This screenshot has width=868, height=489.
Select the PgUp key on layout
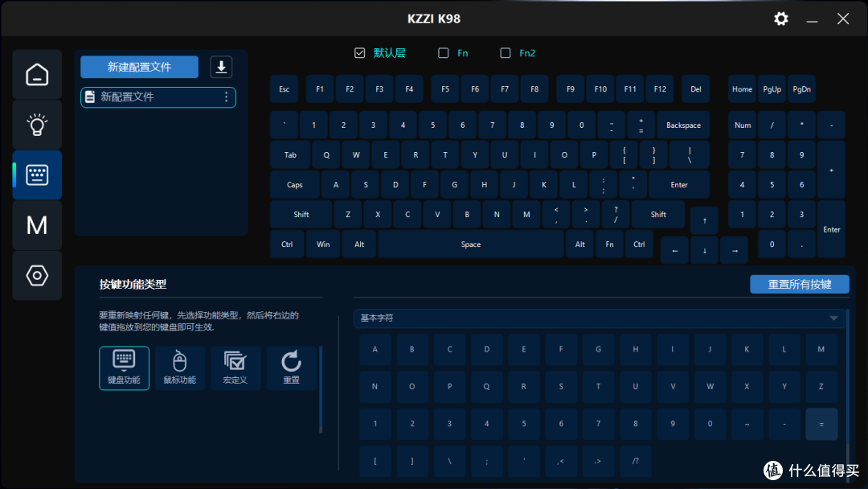[772, 89]
